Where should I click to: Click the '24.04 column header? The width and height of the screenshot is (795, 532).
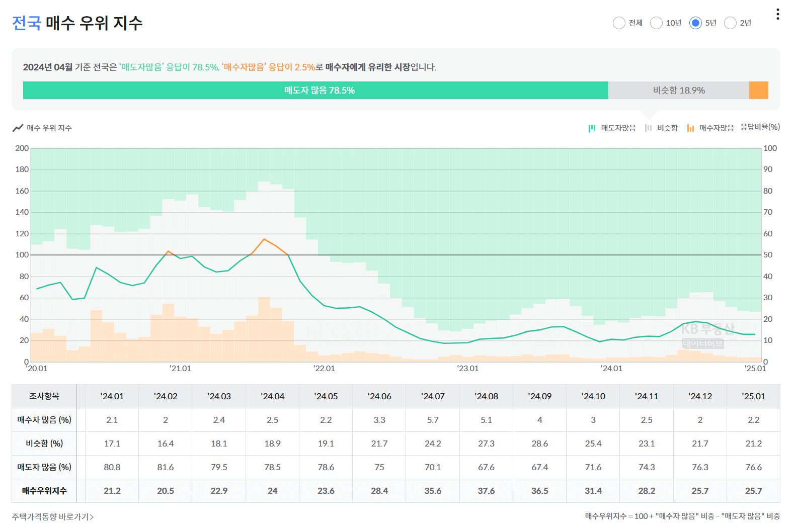[x=272, y=396]
